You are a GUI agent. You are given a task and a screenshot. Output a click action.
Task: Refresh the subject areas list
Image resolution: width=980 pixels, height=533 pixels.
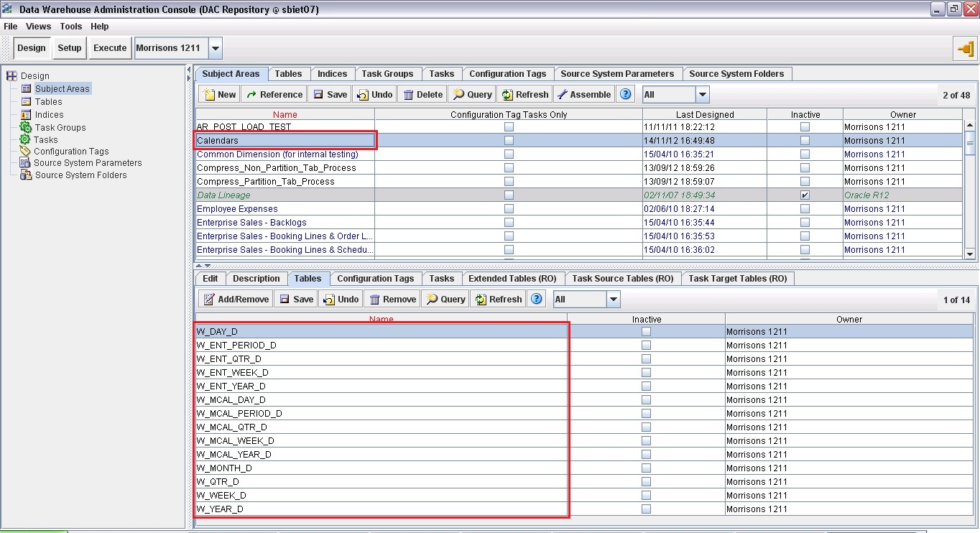click(524, 93)
